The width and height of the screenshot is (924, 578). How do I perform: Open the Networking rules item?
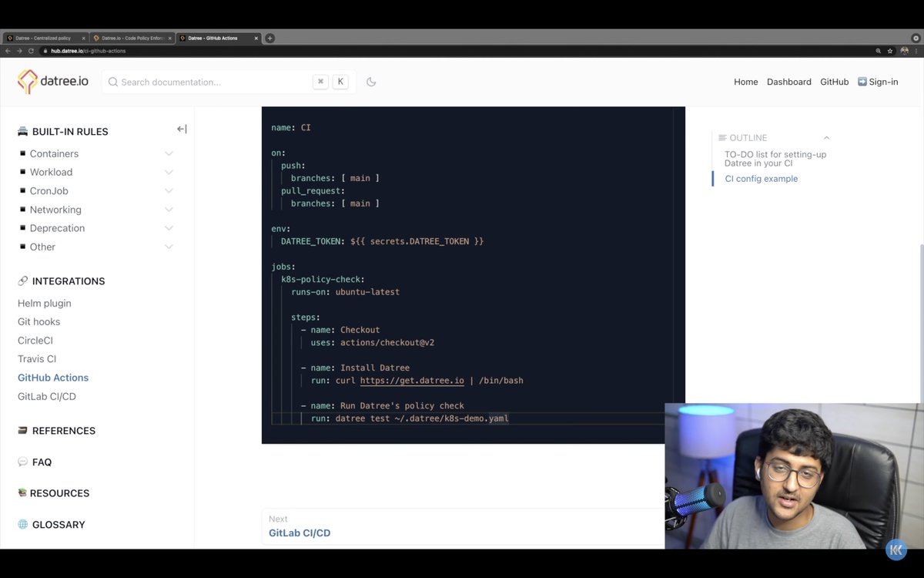[55, 210]
